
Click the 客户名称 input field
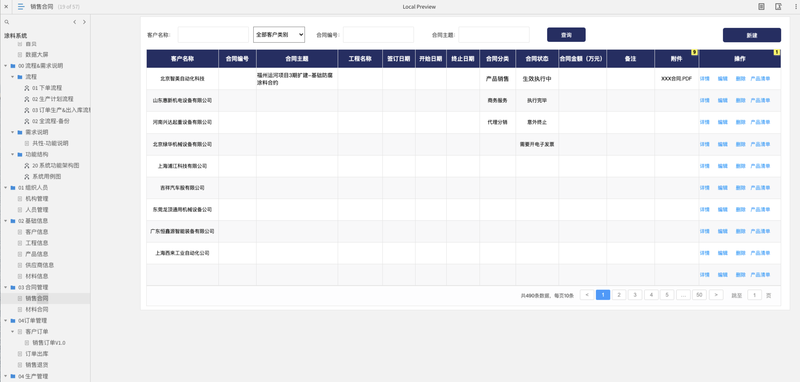point(213,35)
